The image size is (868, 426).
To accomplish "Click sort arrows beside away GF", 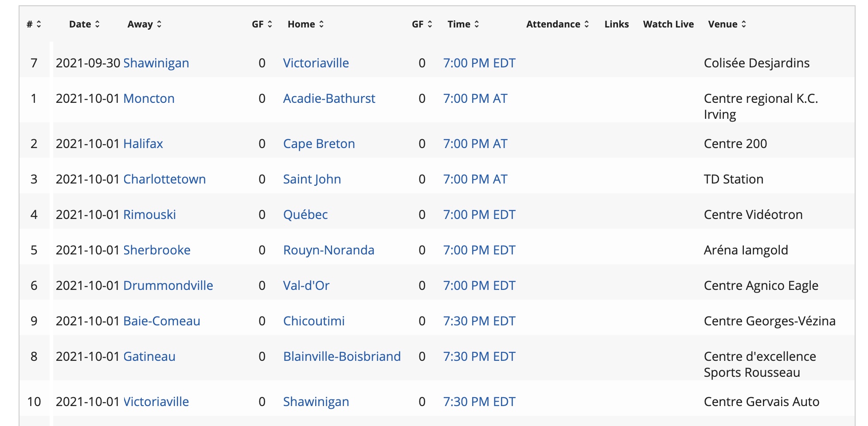I will 270,24.
